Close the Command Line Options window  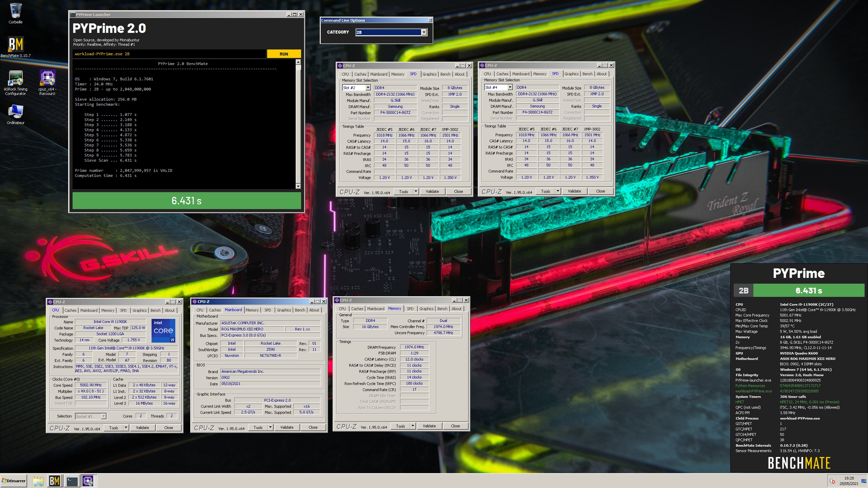point(430,20)
